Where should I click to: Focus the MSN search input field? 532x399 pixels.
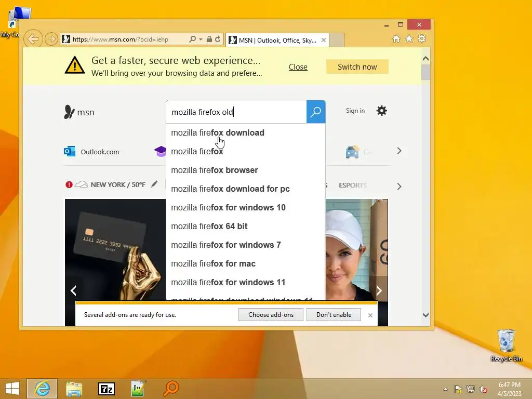[236, 112]
